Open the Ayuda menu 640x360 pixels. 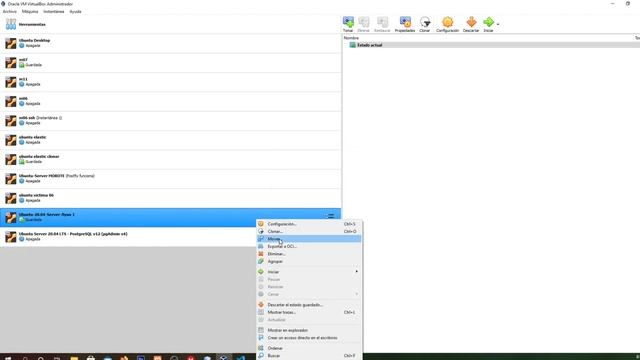tap(75, 11)
